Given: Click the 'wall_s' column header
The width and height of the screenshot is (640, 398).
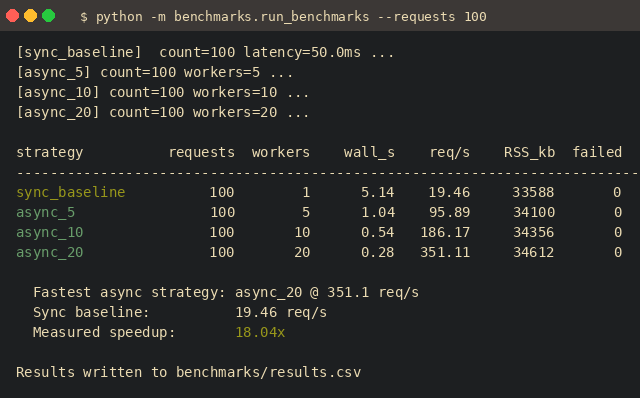Looking at the screenshot, I should tap(369, 152).
